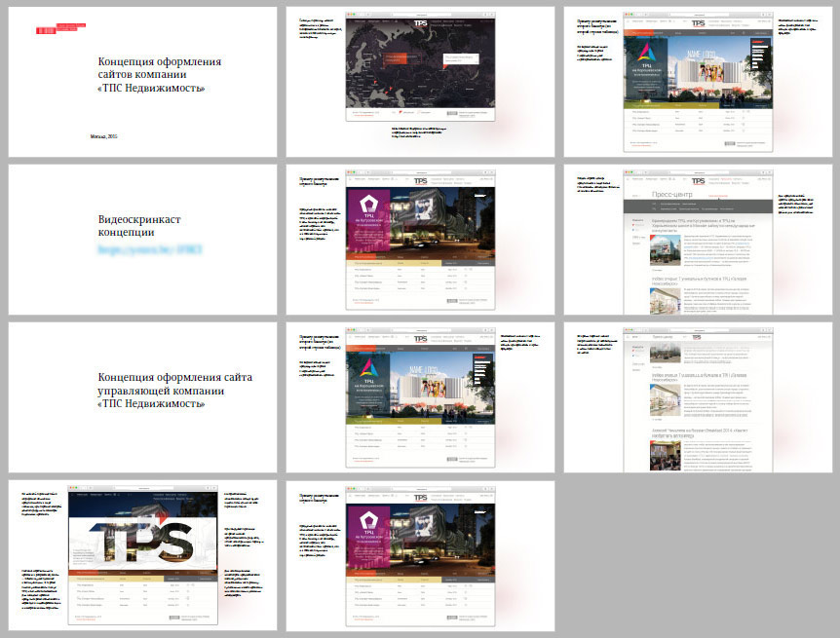Open the dark dropdown menu in the top-right slide
Screen dimensions: 840x638
759,55
